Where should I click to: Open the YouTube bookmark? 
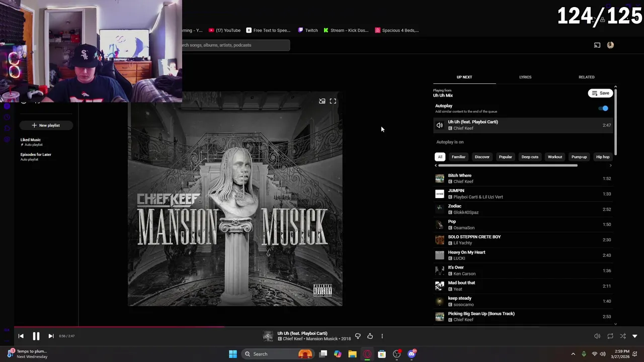pyautogui.click(x=224, y=30)
